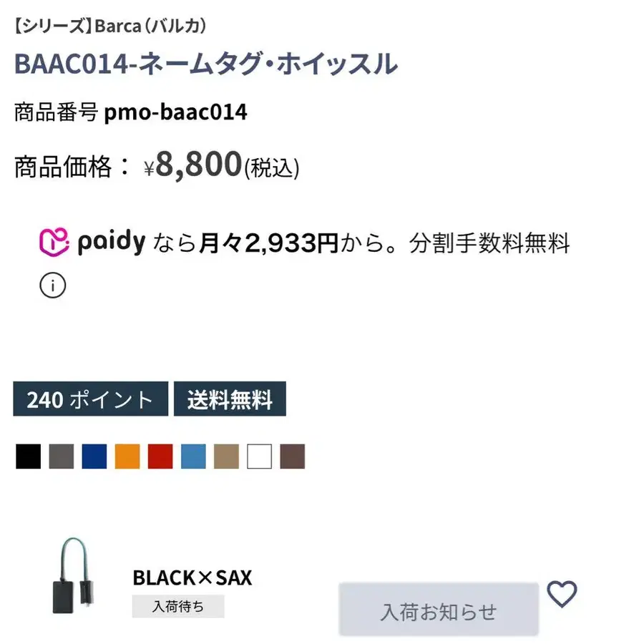Click the Paidy information circle icon
Screen dimensions: 644x644
52,286
